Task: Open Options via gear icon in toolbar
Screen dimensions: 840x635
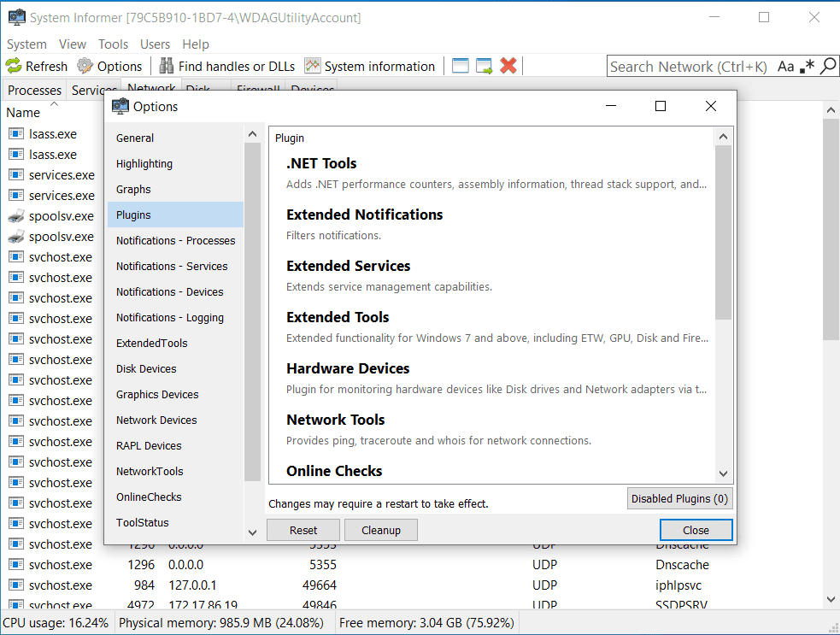Action: coord(85,66)
